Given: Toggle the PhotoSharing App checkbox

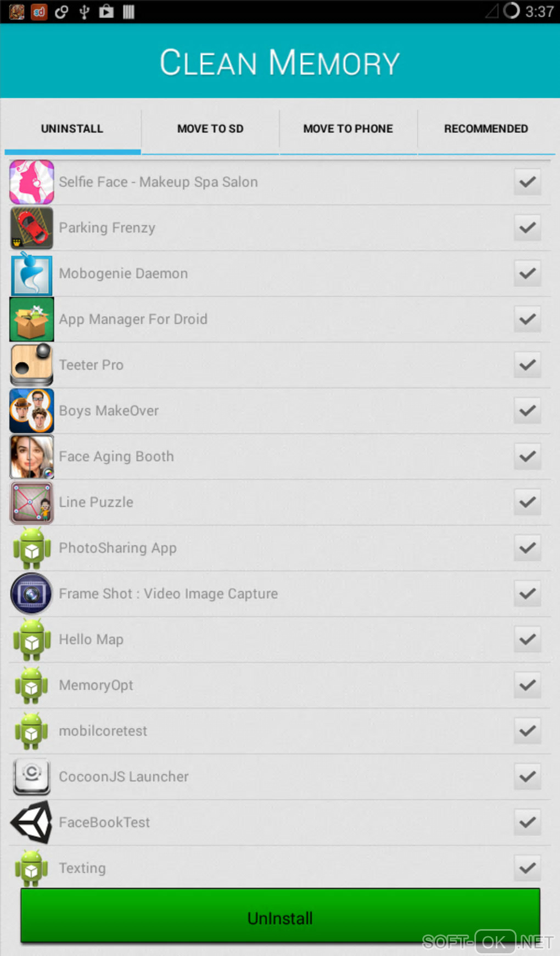Looking at the screenshot, I should [528, 548].
